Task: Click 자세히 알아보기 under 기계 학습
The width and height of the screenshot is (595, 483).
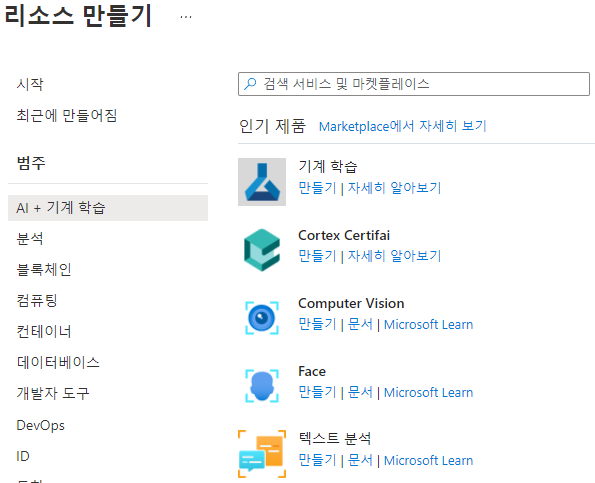Action: coord(395,187)
